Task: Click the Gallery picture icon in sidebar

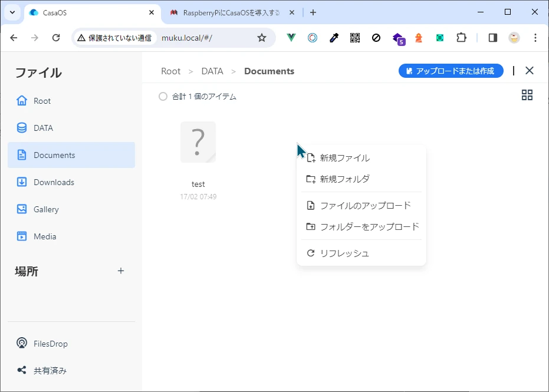Action: pos(22,209)
